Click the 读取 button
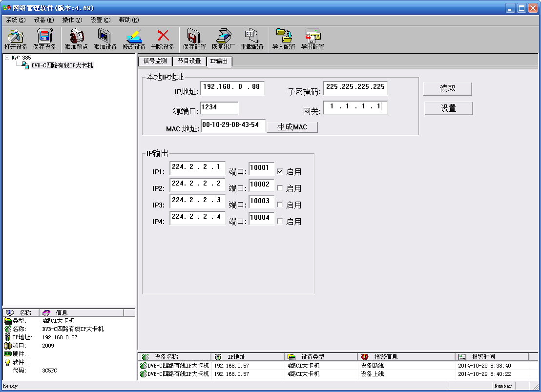The width and height of the screenshot is (541, 392). tap(448, 89)
